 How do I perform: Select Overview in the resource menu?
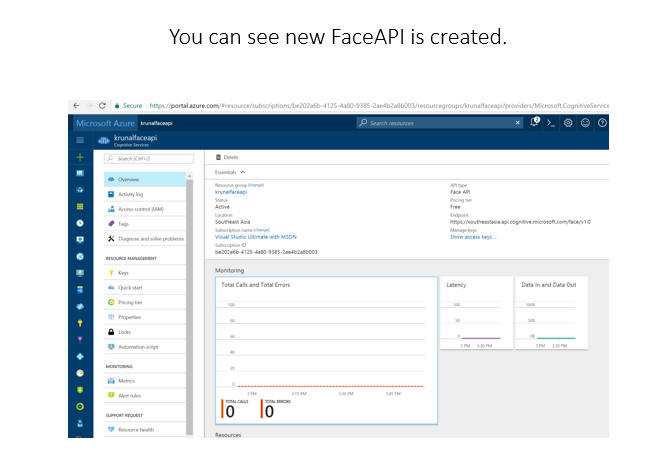(129, 179)
